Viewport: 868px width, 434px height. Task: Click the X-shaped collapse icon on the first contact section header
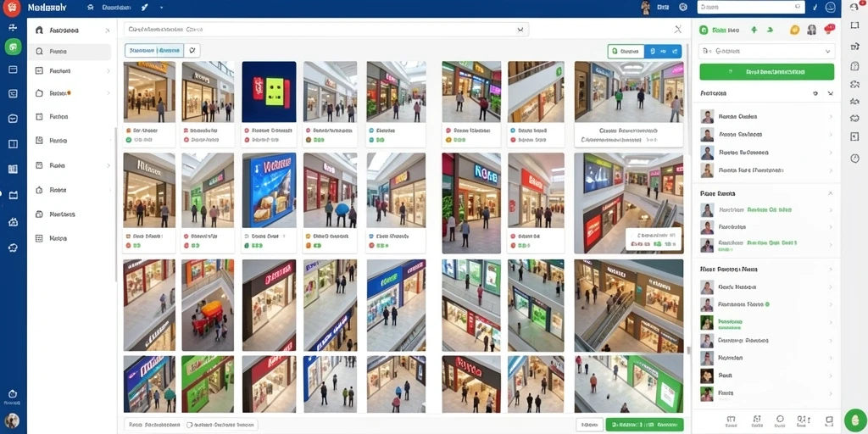click(x=830, y=93)
